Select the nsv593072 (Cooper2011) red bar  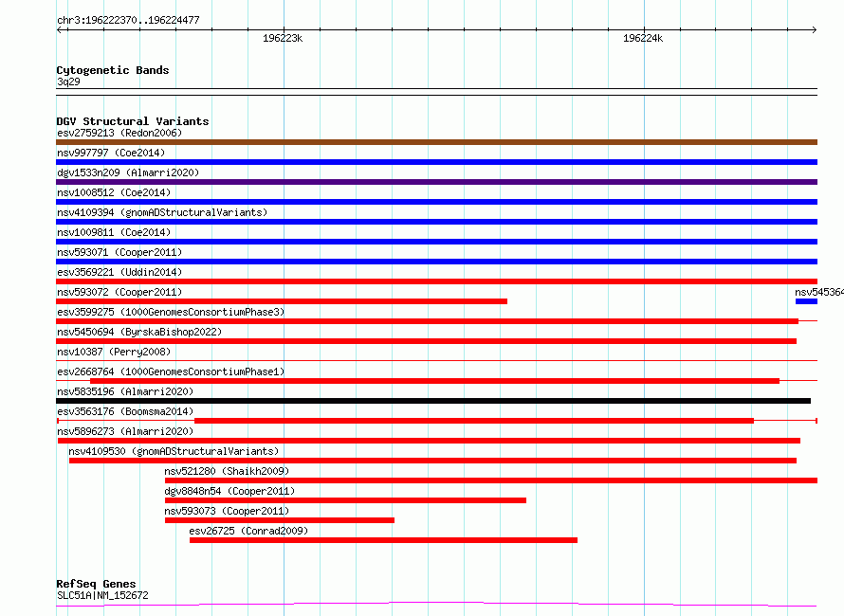pyautogui.click(x=282, y=301)
